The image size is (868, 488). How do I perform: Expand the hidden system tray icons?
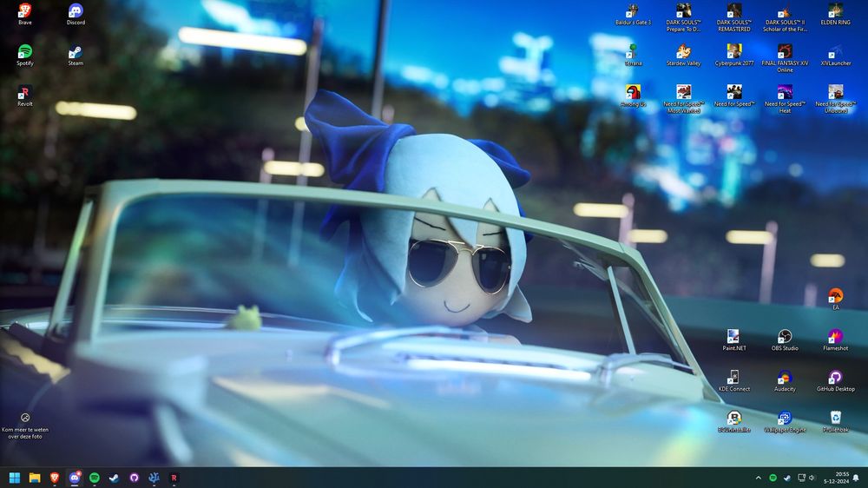pyautogui.click(x=759, y=478)
